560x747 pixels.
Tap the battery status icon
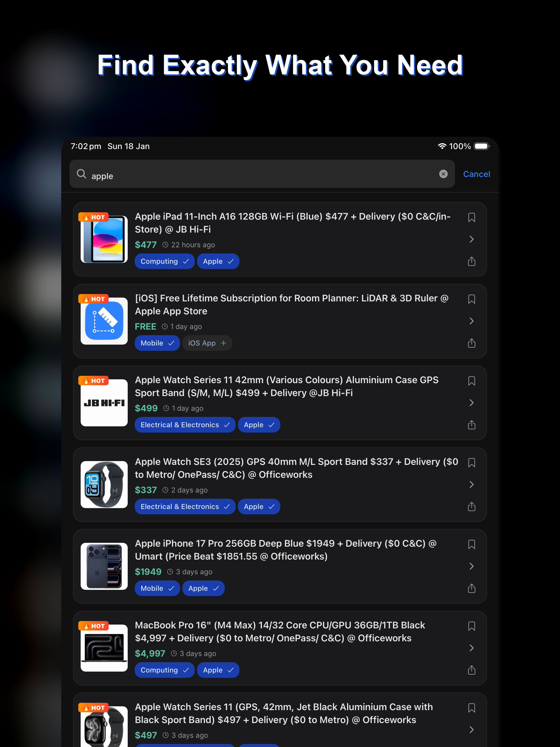click(x=482, y=146)
